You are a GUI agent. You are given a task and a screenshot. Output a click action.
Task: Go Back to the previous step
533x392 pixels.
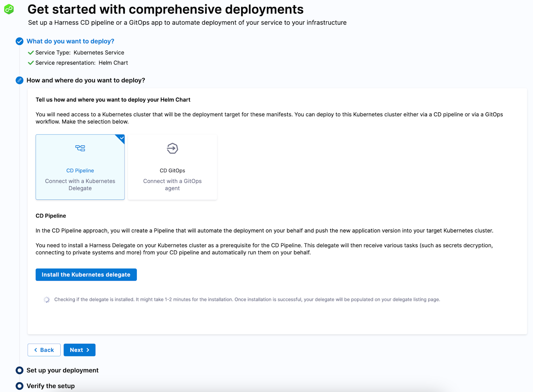tap(44, 350)
